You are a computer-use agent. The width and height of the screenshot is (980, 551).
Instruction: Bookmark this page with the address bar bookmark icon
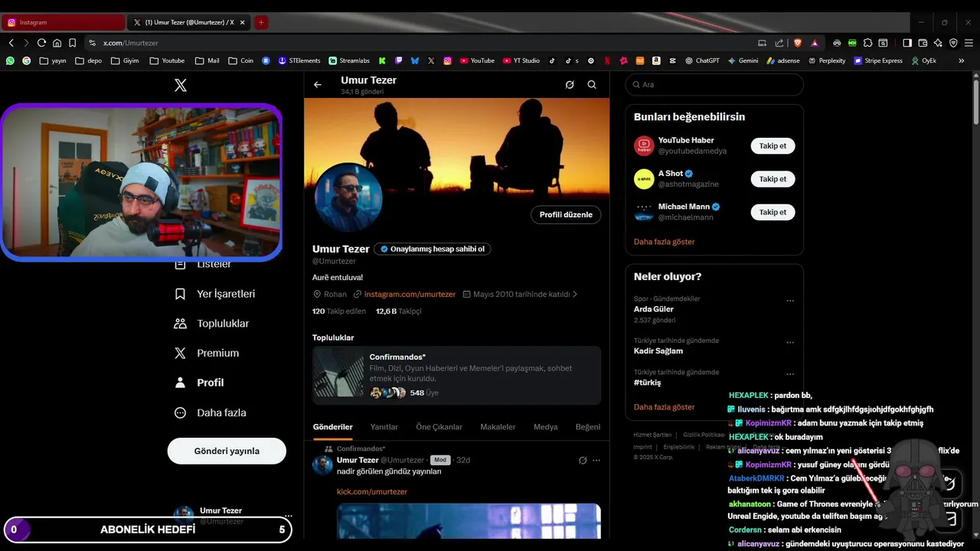tap(72, 43)
